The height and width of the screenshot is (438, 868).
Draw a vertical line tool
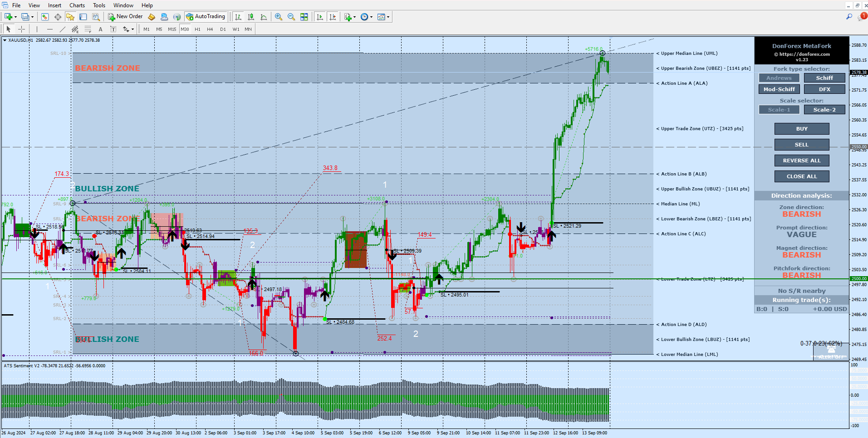[37, 29]
